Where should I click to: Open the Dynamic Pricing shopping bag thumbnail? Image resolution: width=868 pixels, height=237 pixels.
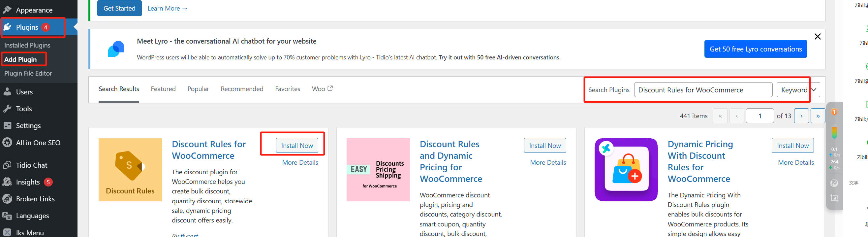pyautogui.click(x=626, y=170)
